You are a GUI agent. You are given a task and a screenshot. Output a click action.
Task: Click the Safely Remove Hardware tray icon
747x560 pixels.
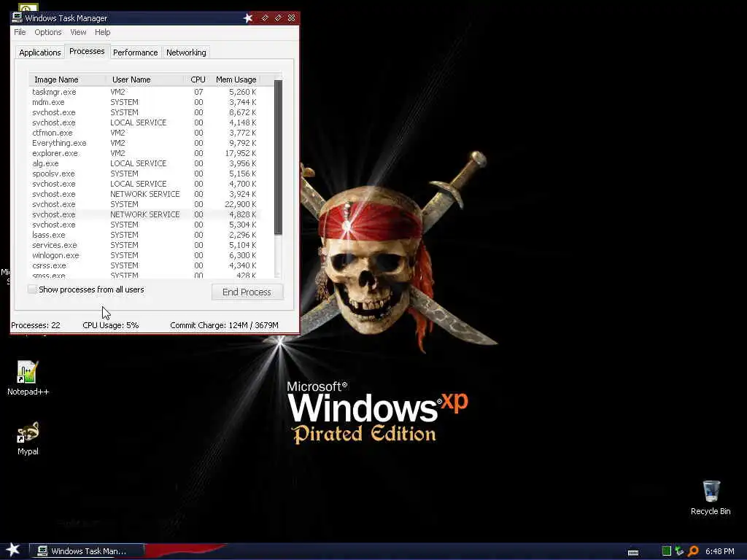click(679, 551)
